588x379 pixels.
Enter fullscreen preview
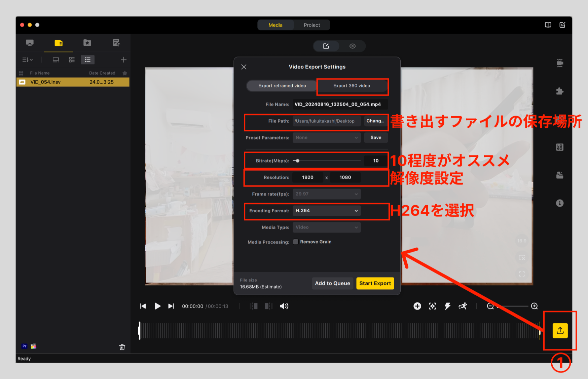click(522, 274)
